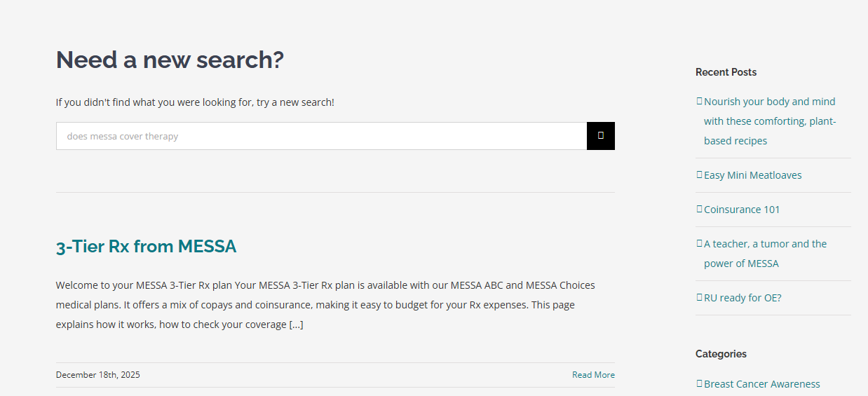Screen dimensions: 868x396
Task: Click the icon beside Easy Mini Meatloaves
Action: click(699, 175)
